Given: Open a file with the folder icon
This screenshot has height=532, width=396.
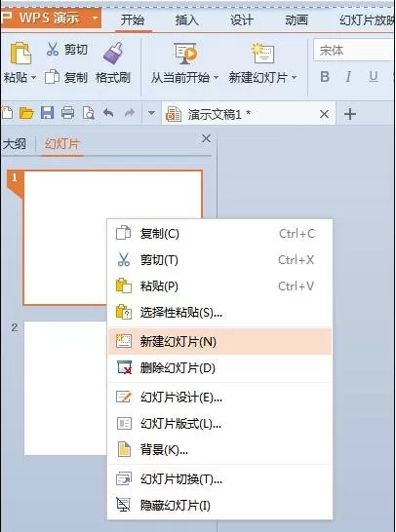Looking at the screenshot, I should pos(26,113).
